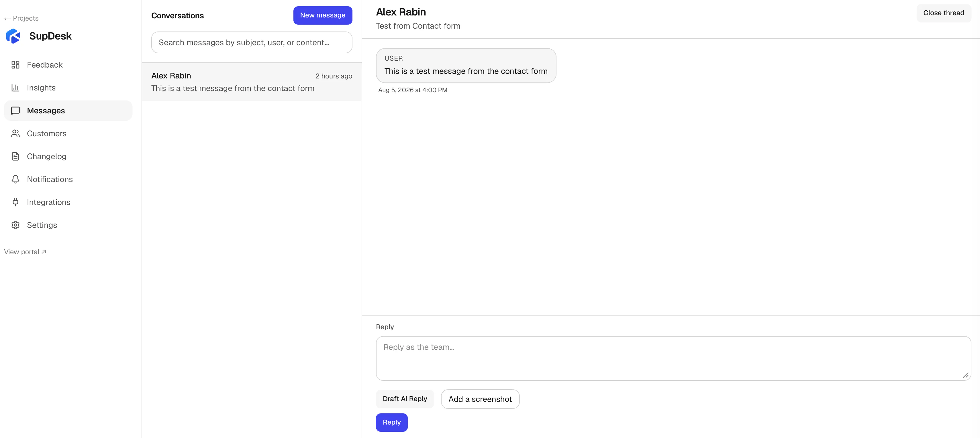Screen dimensions: 980x438
Task: Navigate to Changelog
Action: 68,156
